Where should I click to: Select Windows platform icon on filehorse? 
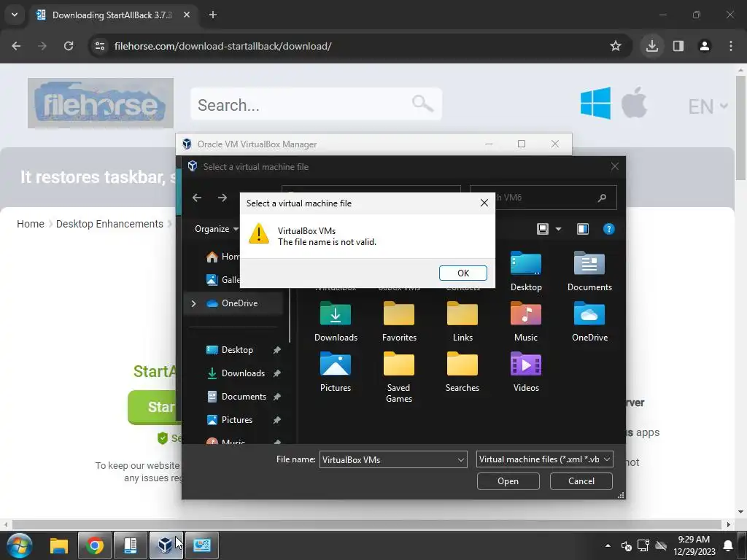coord(595,103)
